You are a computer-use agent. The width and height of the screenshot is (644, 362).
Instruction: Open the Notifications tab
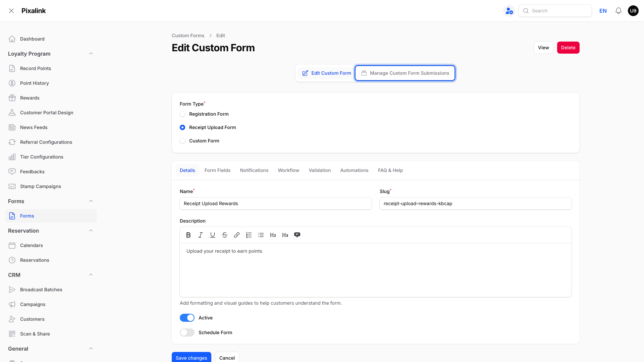pyautogui.click(x=254, y=170)
